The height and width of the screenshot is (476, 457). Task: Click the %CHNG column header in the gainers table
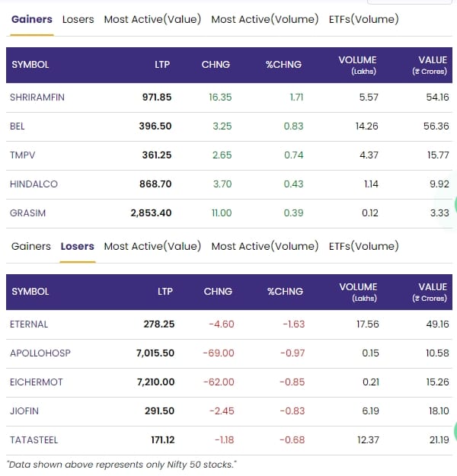(284, 65)
